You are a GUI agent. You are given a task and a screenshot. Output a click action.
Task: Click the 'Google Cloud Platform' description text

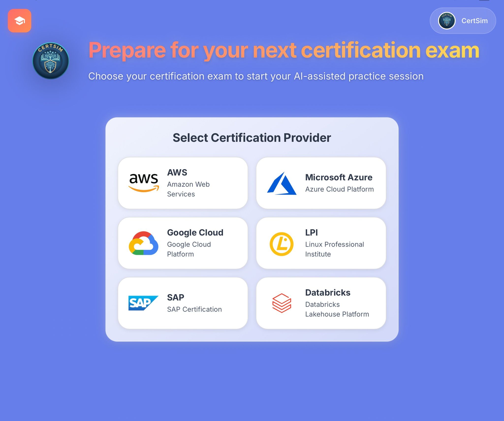coord(189,249)
